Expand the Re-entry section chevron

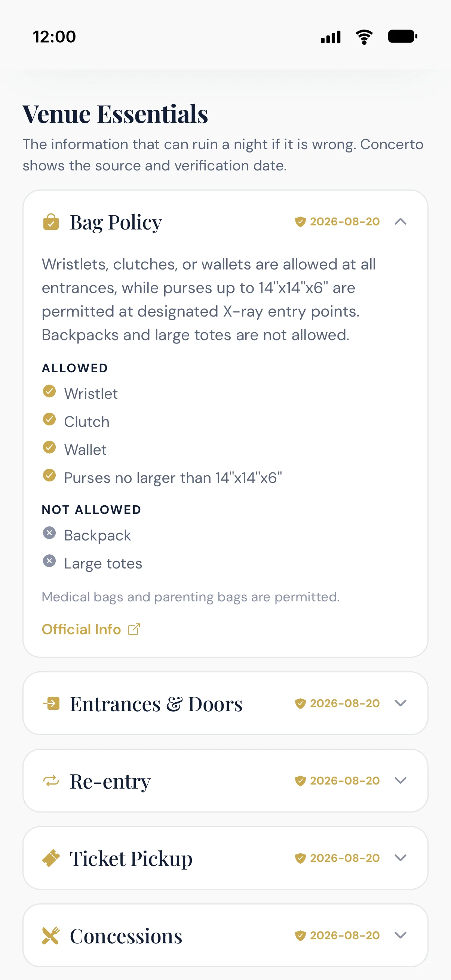pos(401,781)
